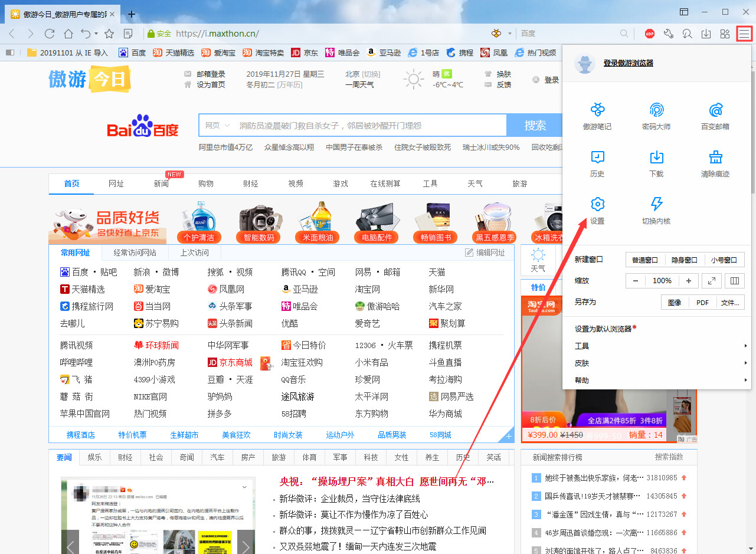Image resolution: width=756 pixels, height=554 pixels.
Task: Open 傲游笔记 (Maxthon Notes) from menu
Action: (597, 116)
